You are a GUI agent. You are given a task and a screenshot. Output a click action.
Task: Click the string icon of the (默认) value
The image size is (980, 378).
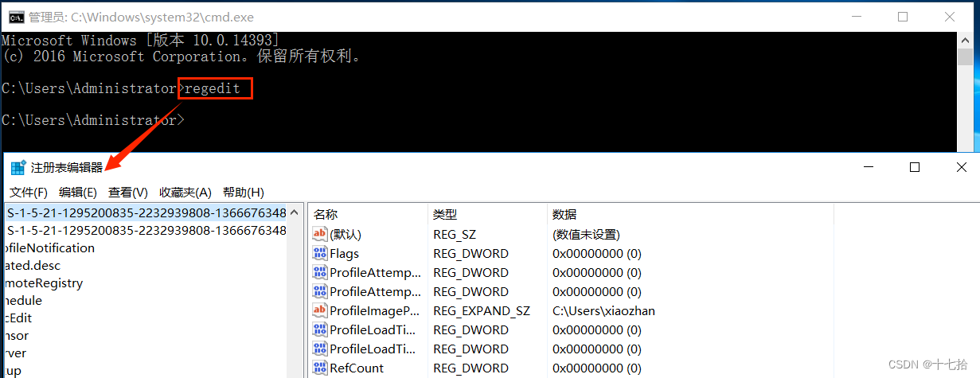[320, 235]
